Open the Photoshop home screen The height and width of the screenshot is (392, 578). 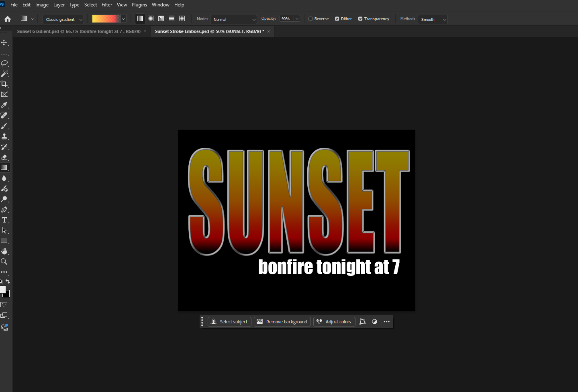click(x=7, y=18)
